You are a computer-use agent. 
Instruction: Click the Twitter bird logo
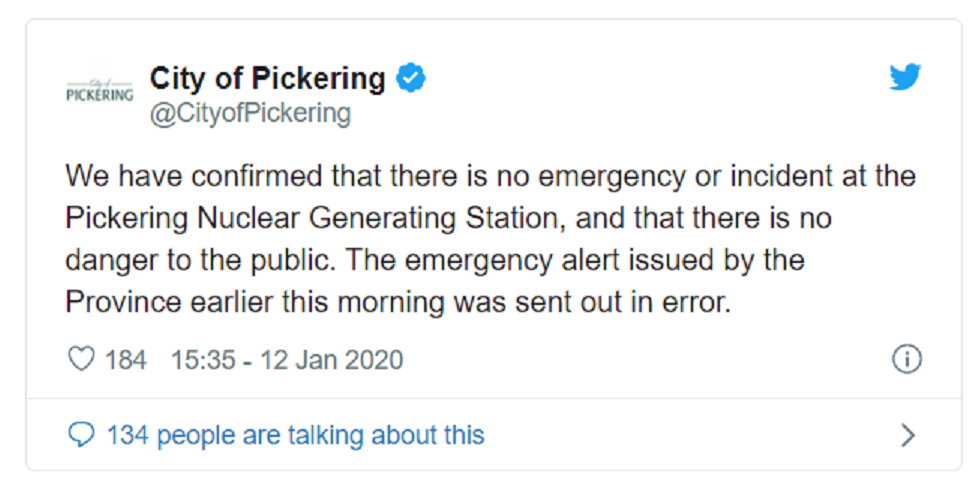[905, 77]
